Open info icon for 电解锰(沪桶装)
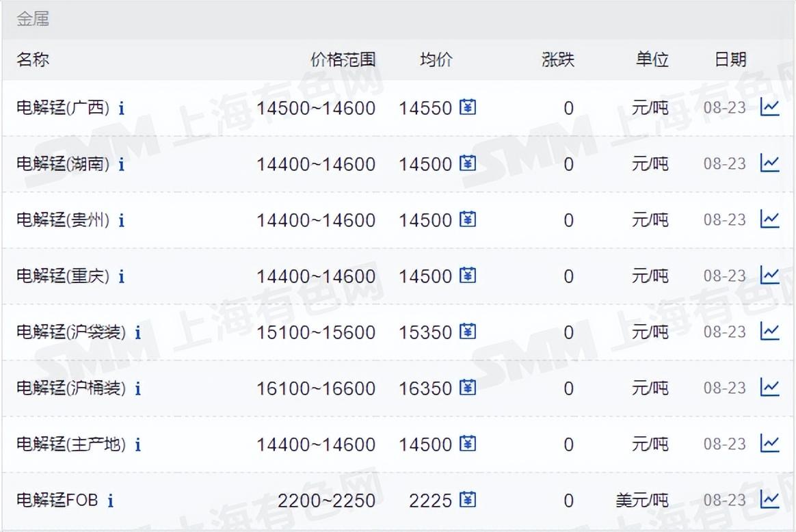Image resolution: width=796 pixels, height=532 pixels. [x=137, y=389]
